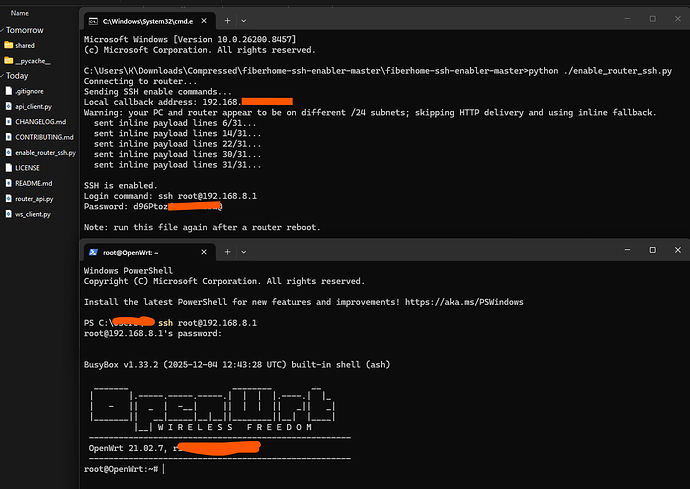Collapse the Today group
Screen dimensions: 690x489
tap(2, 76)
